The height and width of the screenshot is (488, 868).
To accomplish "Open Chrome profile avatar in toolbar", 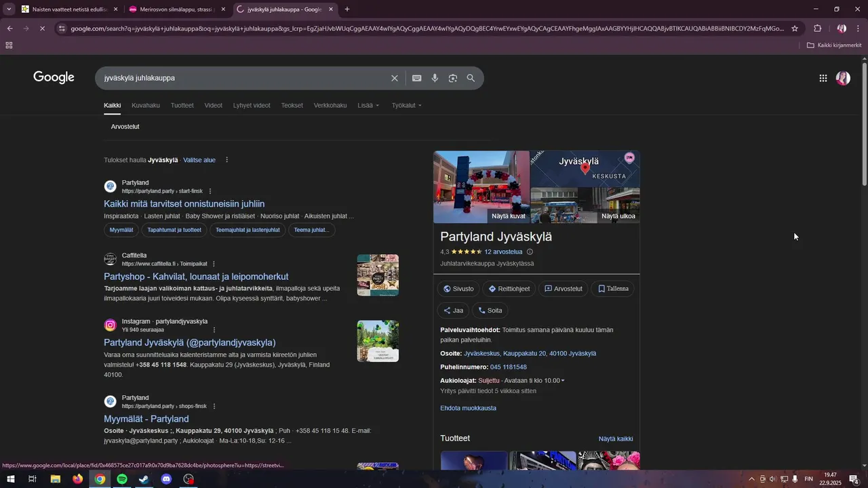I will coord(841,28).
